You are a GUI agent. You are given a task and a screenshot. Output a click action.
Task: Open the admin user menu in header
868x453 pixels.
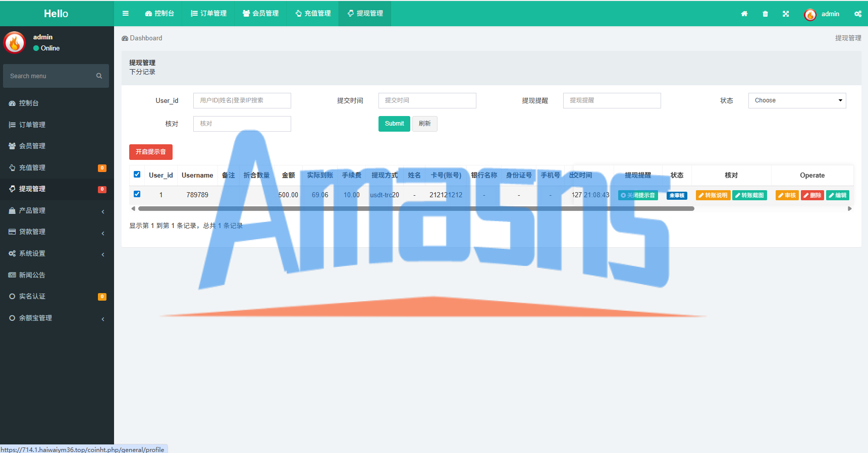point(822,14)
